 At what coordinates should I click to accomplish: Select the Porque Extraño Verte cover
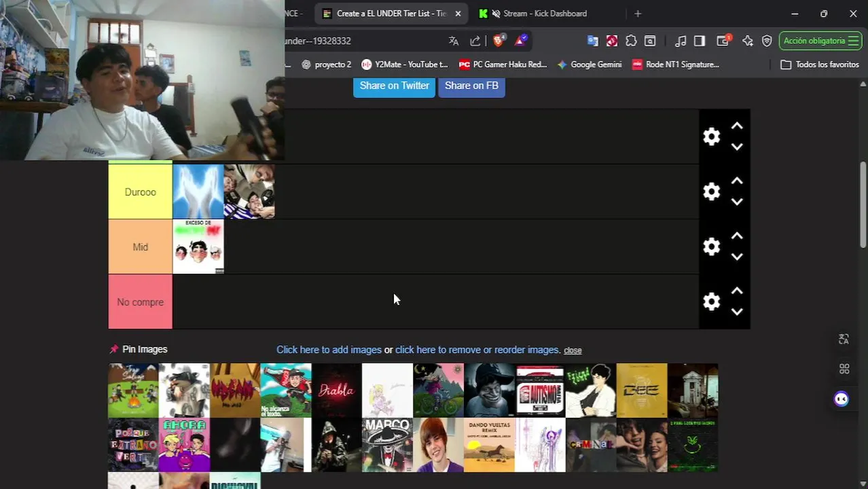pyautogui.click(x=133, y=445)
